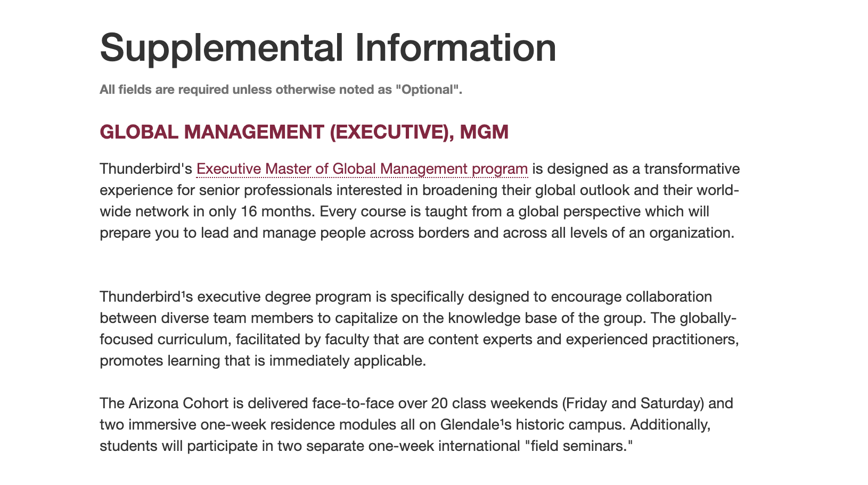Click the Supplemental Information page heading
868x485 pixels.
pyautogui.click(x=328, y=48)
